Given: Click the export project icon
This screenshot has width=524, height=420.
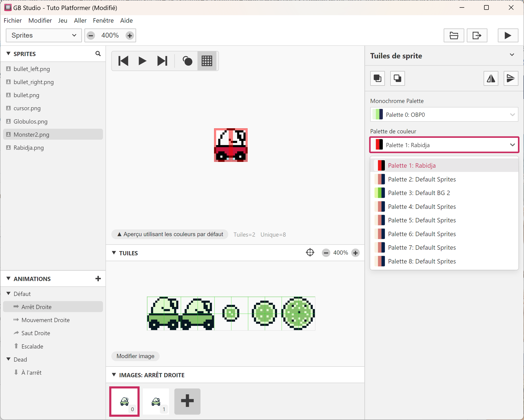Looking at the screenshot, I should [477, 36].
